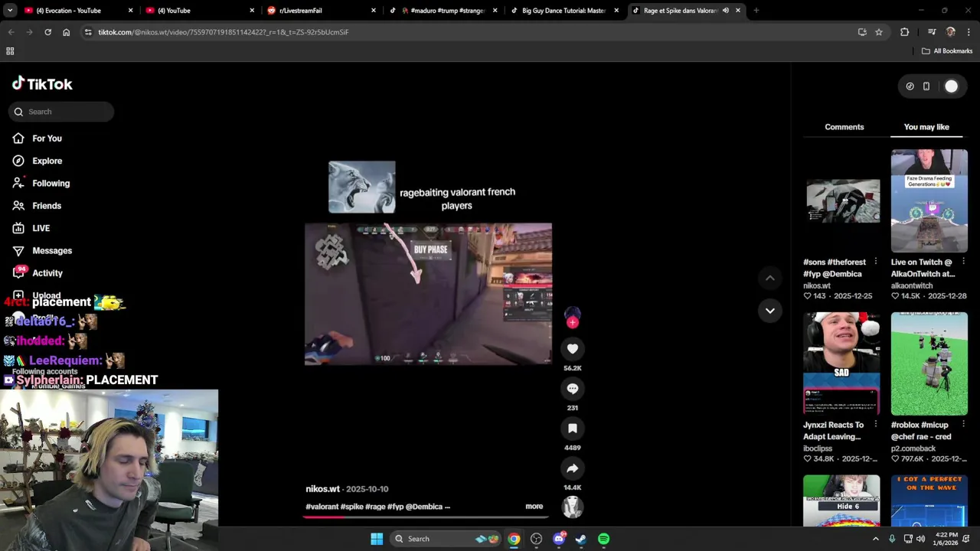
Task: Reload the page
Action: (x=47, y=32)
